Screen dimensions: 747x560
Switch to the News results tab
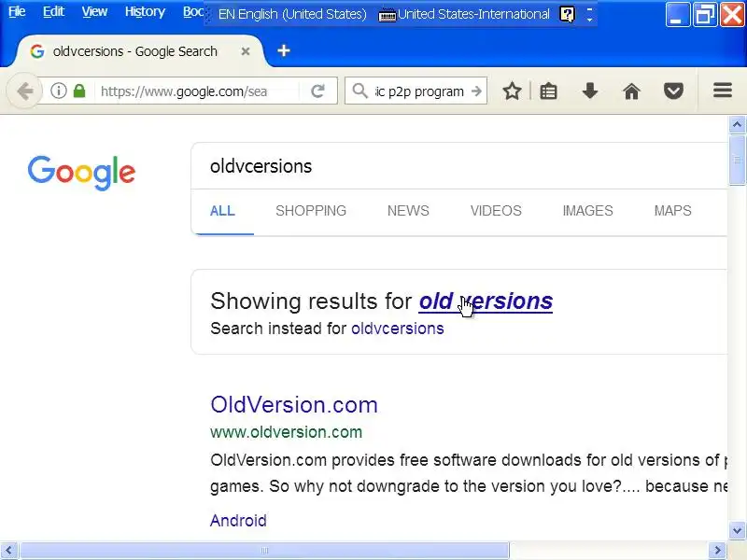pyautogui.click(x=408, y=211)
